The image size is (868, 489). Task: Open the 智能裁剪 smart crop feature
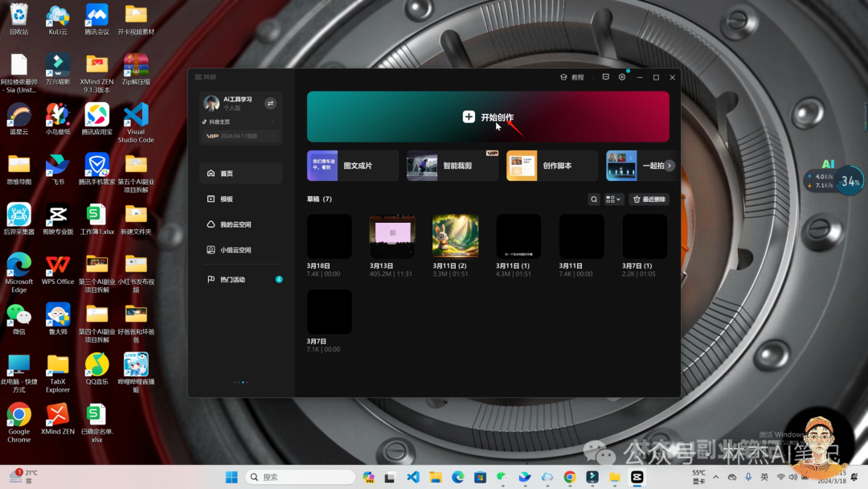click(x=452, y=166)
